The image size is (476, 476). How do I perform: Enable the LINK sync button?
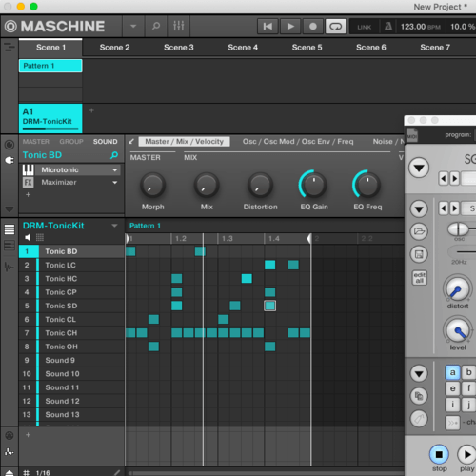tap(364, 27)
